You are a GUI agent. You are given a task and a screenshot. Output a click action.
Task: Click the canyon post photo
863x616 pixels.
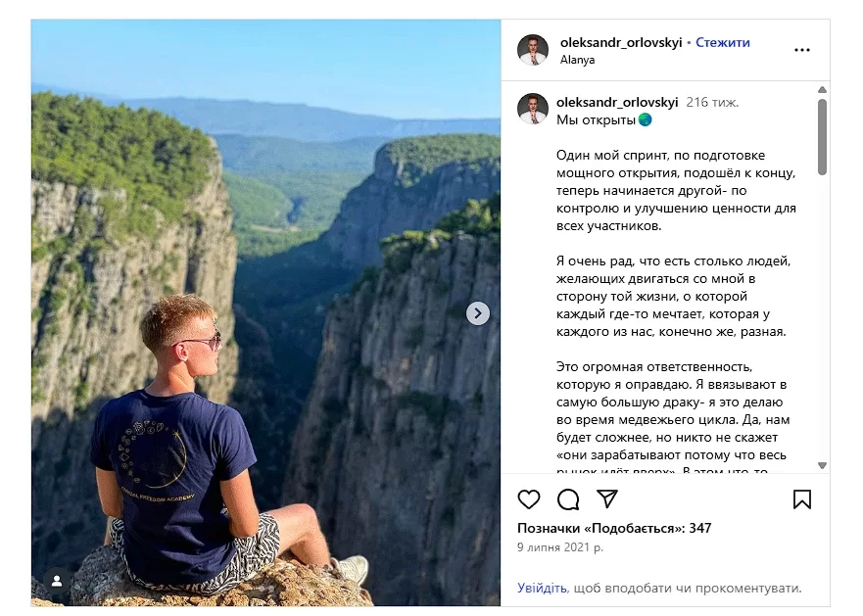click(x=265, y=245)
